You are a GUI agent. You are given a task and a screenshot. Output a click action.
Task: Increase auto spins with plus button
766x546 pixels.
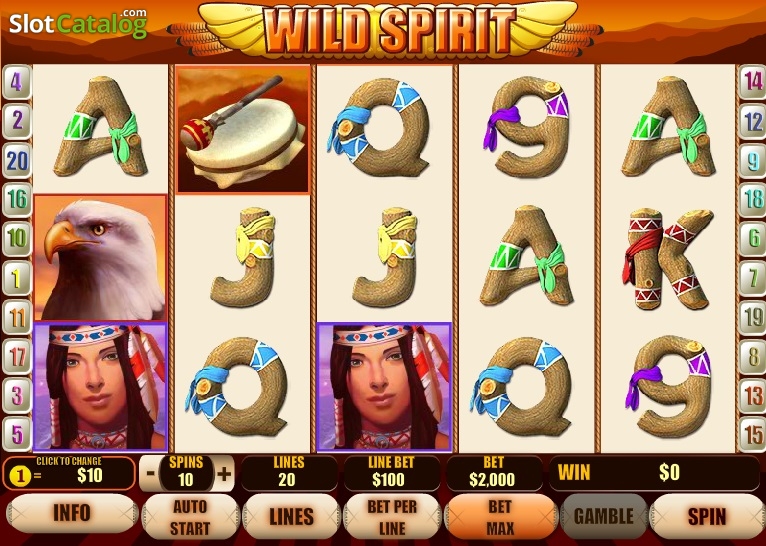[224, 474]
